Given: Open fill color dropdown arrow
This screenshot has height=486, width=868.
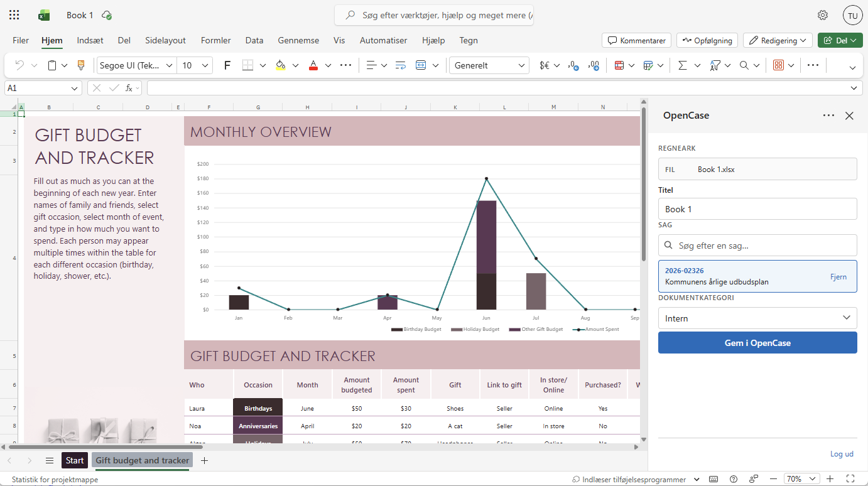Looking at the screenshot, I should tap(295, 65).
